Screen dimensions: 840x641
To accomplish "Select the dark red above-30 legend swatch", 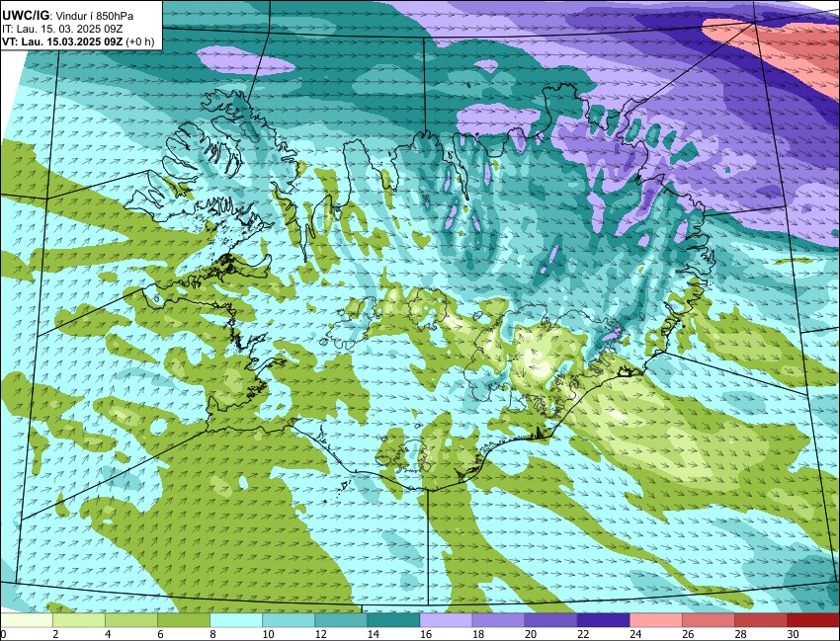I will click(813, 620).
